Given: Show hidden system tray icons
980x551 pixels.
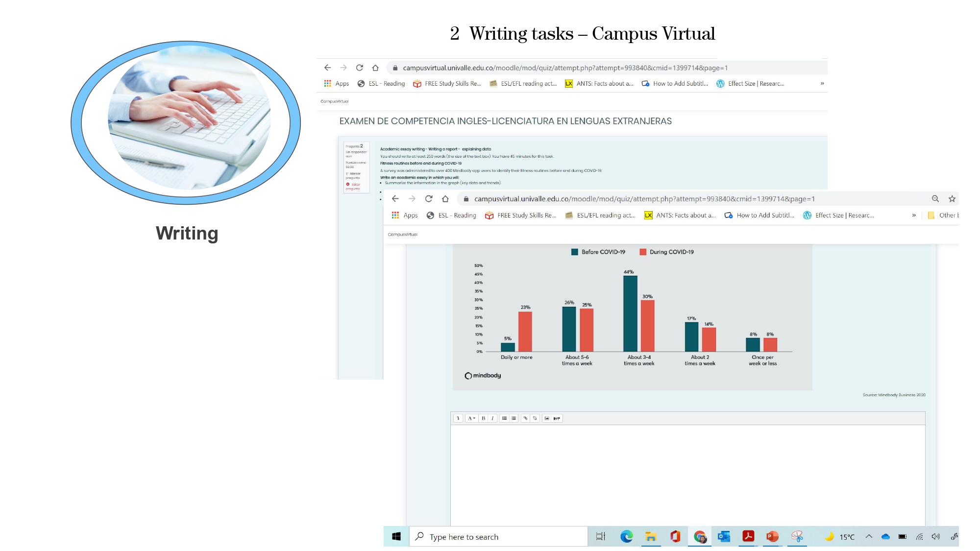Looking at the screenshot, I should point(869,536).
